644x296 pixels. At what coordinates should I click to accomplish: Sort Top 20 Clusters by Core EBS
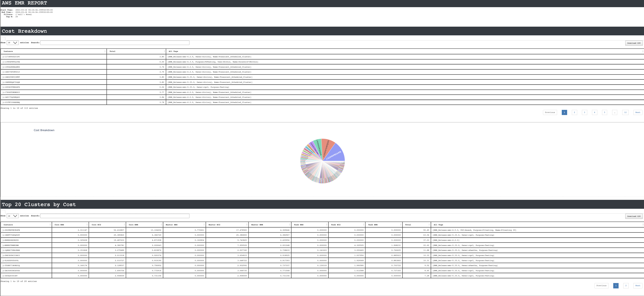(x=70, y=225)
